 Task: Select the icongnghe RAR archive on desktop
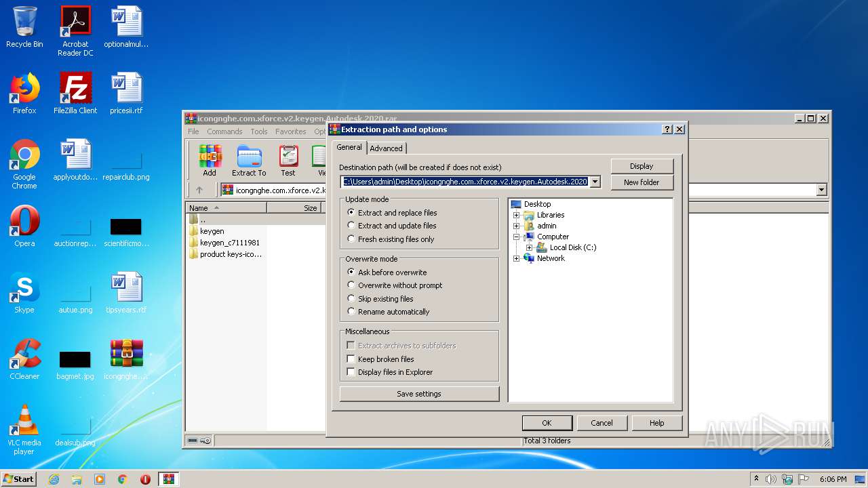[126, 359]
